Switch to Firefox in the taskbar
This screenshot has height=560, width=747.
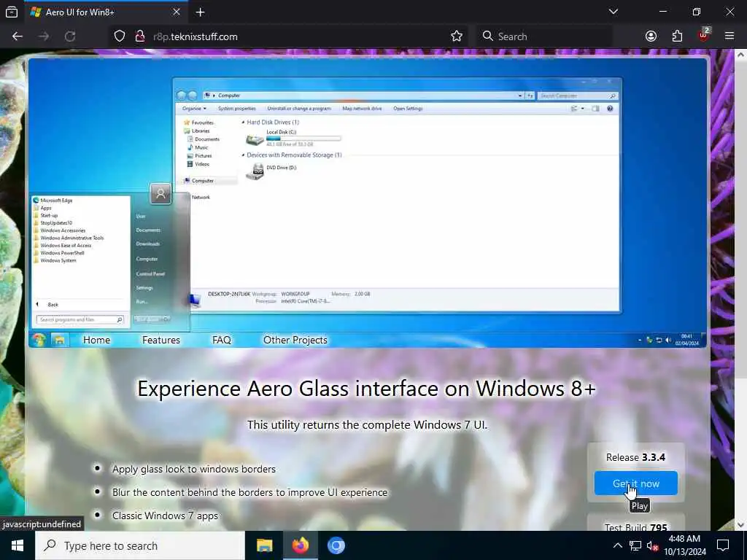click(300, 545)
